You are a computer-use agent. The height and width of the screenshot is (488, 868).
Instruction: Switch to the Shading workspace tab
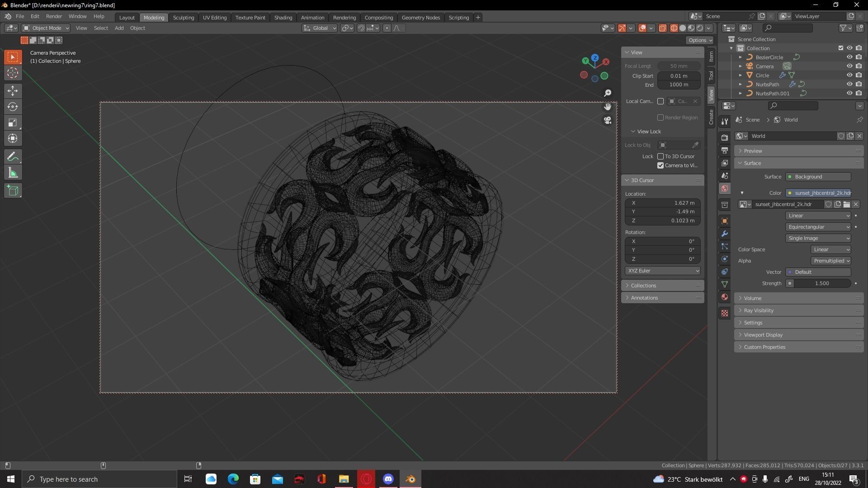click(283, 17)
